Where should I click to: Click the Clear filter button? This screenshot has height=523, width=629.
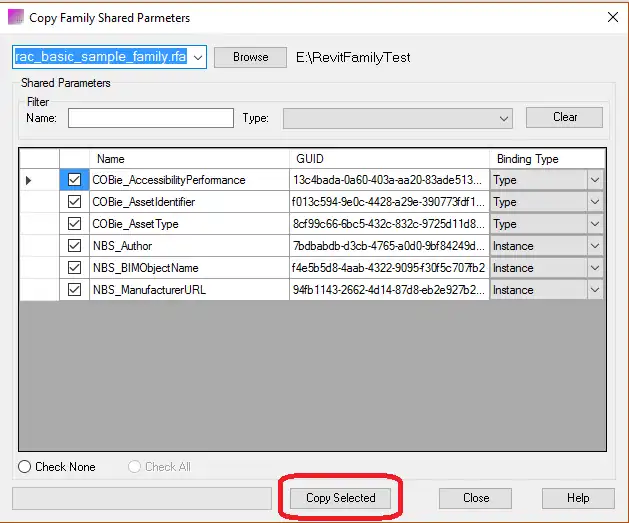(x=565, y=118)
